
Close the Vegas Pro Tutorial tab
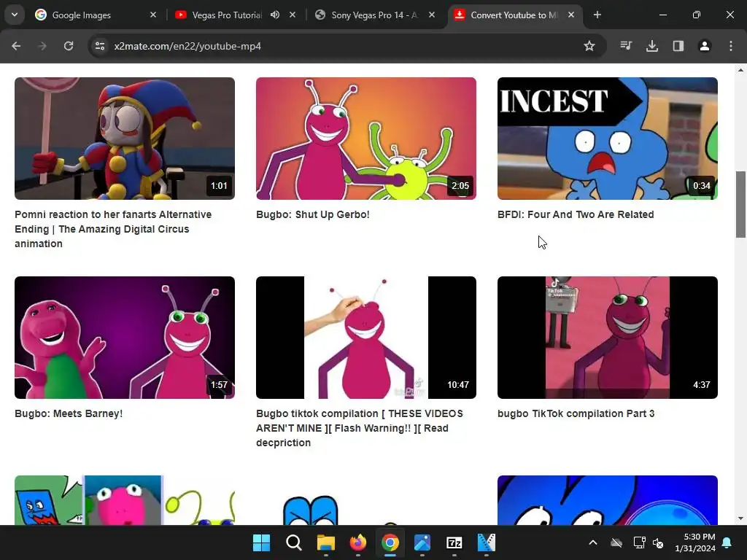[x=293, y=15]
